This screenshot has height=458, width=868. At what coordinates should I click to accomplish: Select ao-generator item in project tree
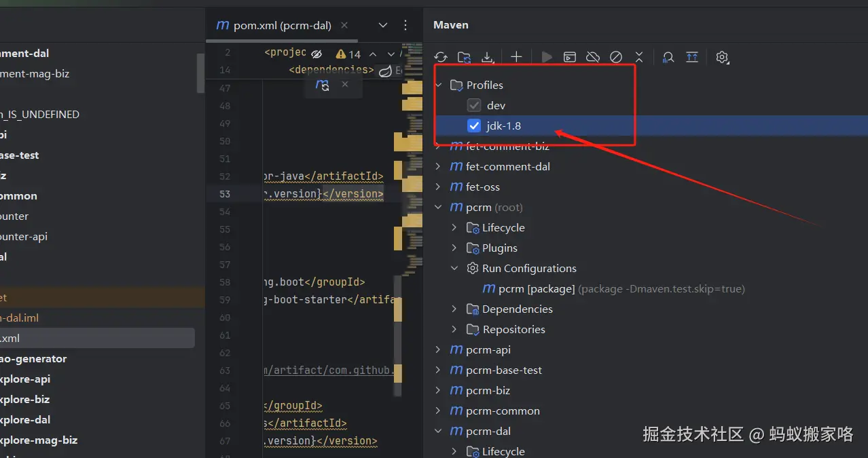click(33, 358)
